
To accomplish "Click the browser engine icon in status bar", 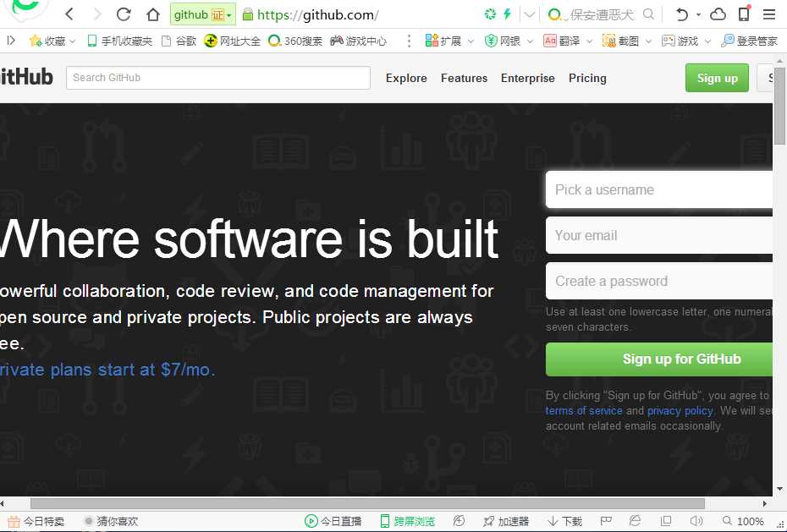I will pyautogui.click(x=635, y=522).
